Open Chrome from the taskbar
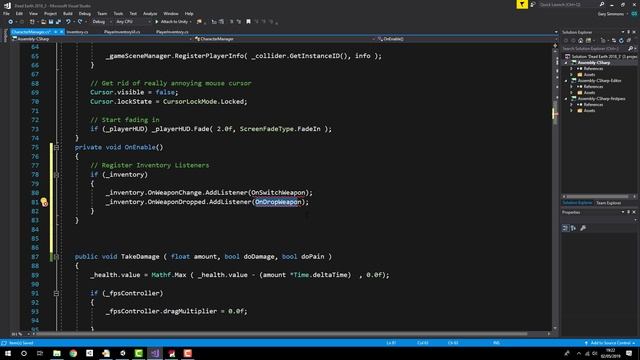Image resolution: width=640 pixels, height=360 pixels. 73,353
